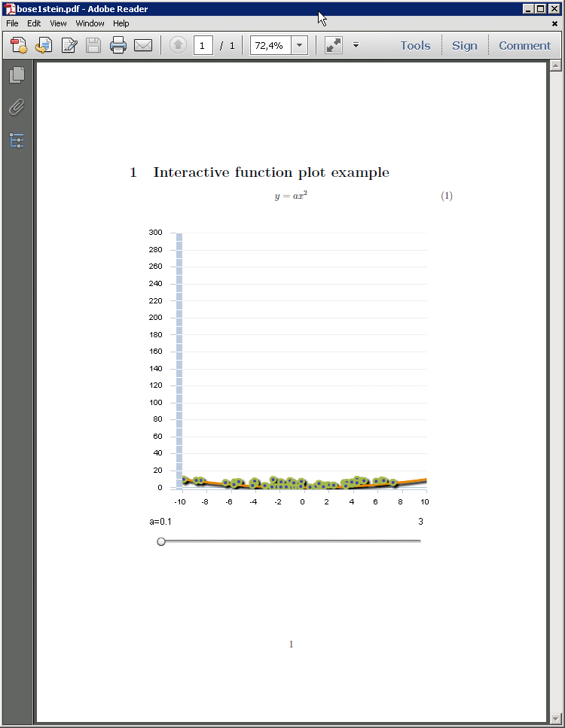Click the page number input field
The width and height of the screenshot is (565, 728).
click(203, 45)
